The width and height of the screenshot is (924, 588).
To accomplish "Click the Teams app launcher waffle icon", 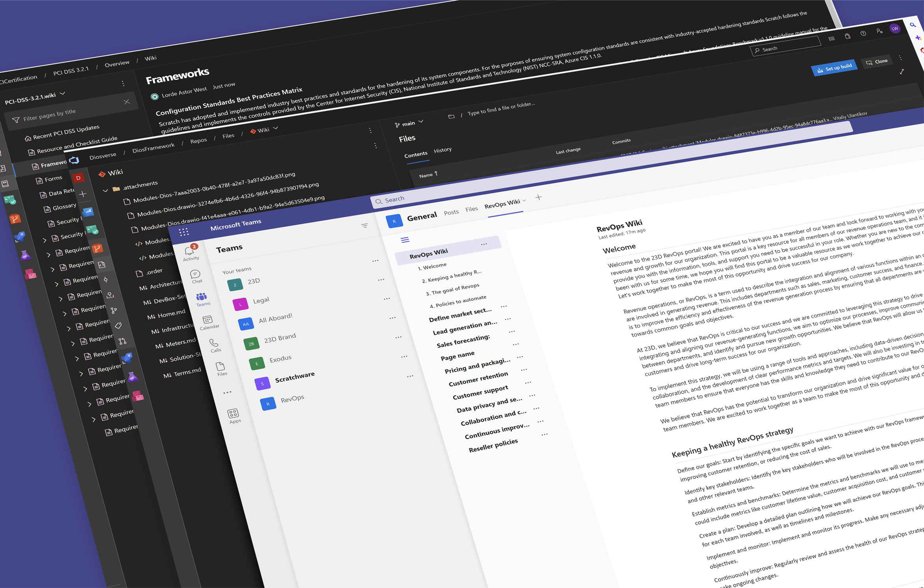I will [x=184, y=232].
